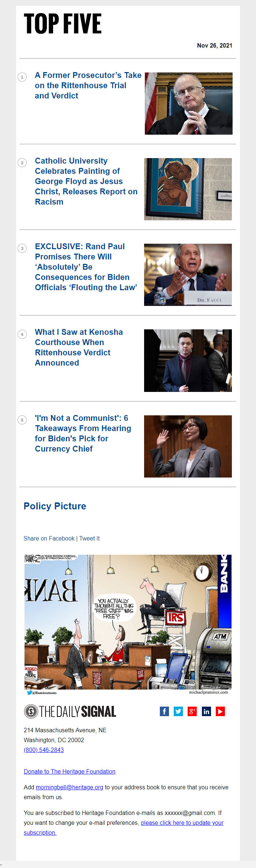Open the LinkedIn social icon

pyautogui.click(x=206, y=711)
